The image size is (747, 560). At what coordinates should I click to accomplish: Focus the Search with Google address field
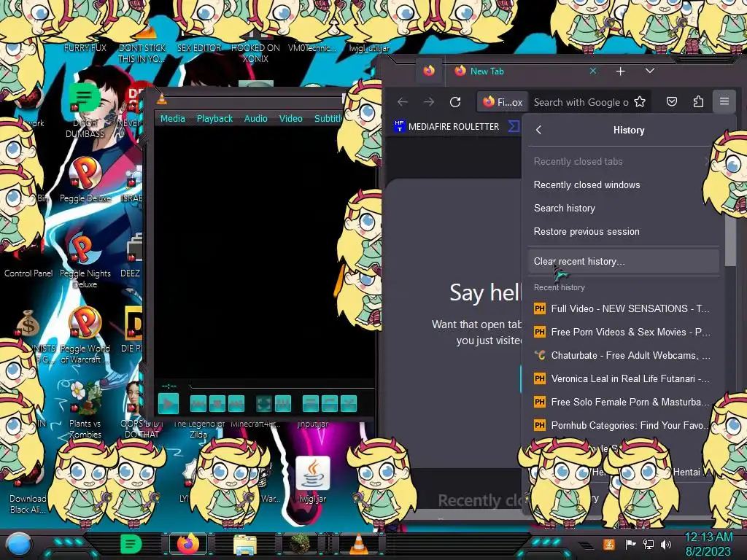click(581, 102)
